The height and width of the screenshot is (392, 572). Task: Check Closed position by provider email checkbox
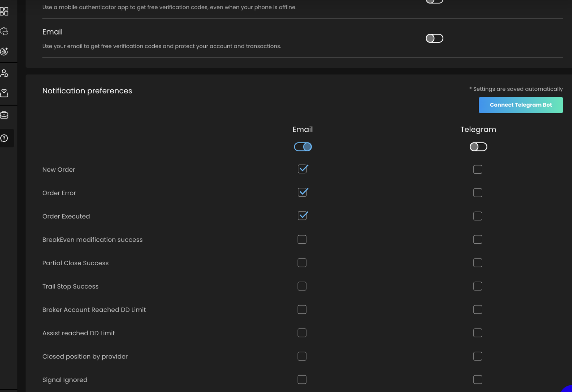(x=302, y=356)
